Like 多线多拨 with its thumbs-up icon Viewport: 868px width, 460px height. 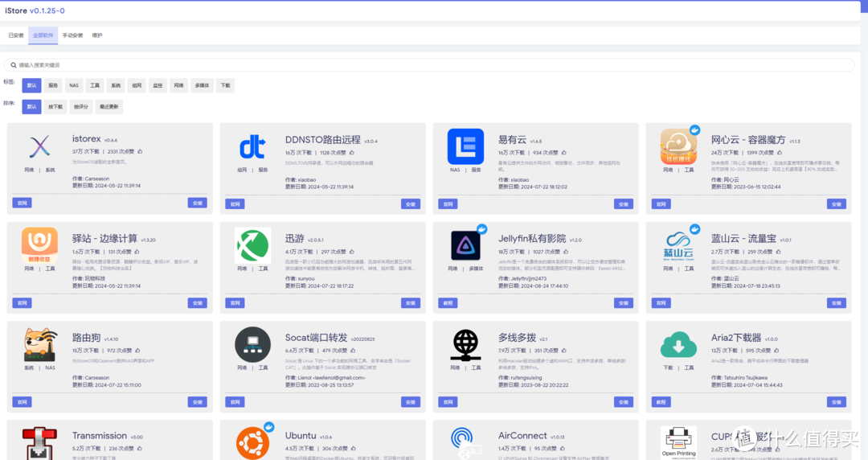click(x=564, y=351)
